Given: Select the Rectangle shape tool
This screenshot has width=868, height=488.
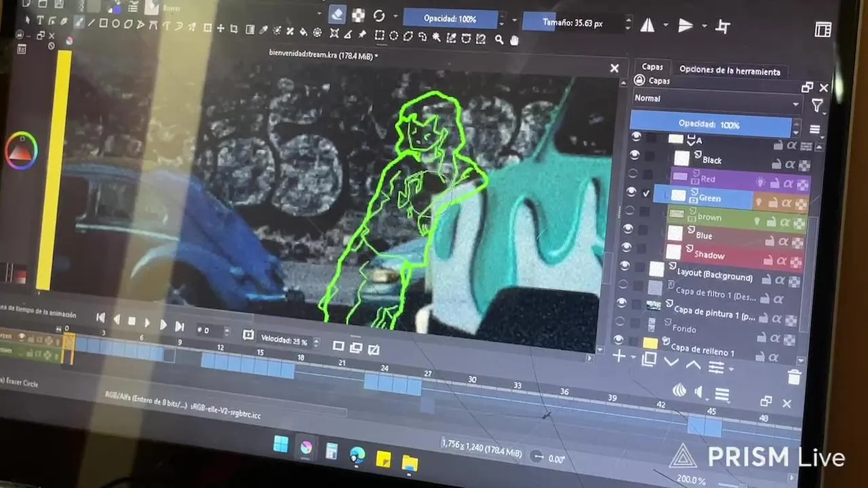Looking at the screenshot, I should (x=103, y=23).
